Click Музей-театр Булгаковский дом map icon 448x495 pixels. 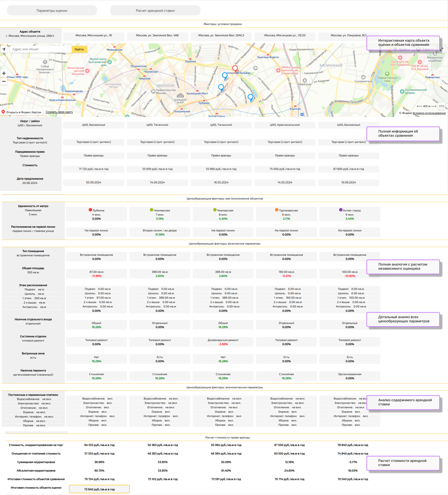click(110, 62)
